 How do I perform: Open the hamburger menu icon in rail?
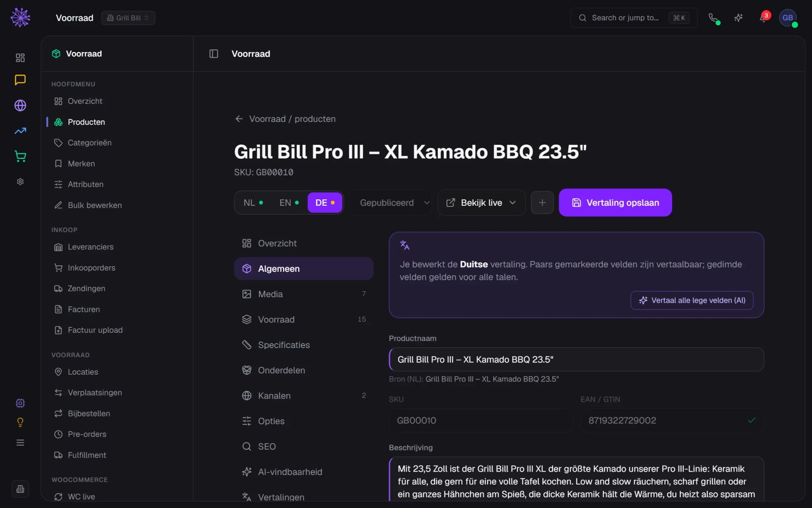[20, 442]
